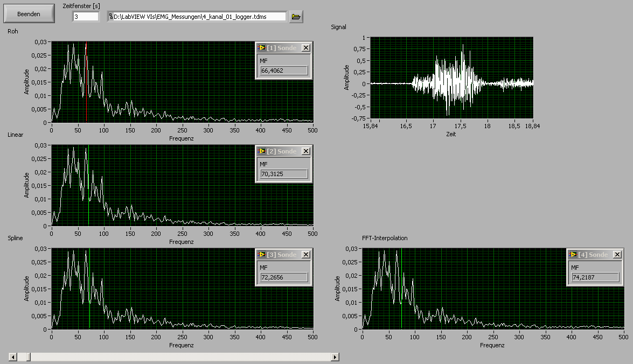Click the LabVIEW icon on [2] Sonde window

262,151
